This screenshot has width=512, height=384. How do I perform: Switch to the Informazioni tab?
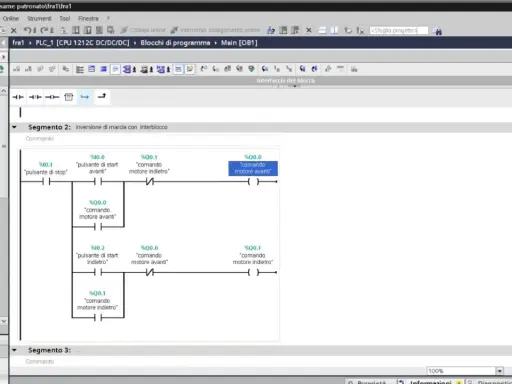430,382
